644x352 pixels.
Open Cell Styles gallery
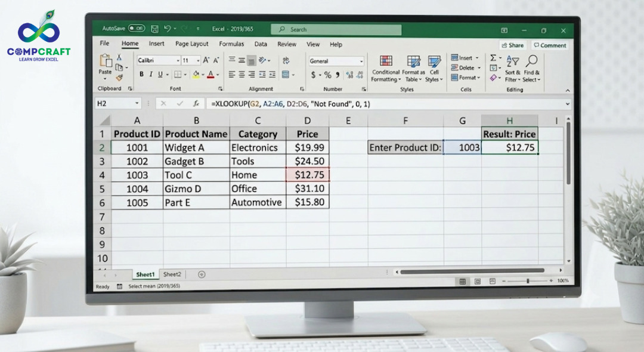click(434, 69)
